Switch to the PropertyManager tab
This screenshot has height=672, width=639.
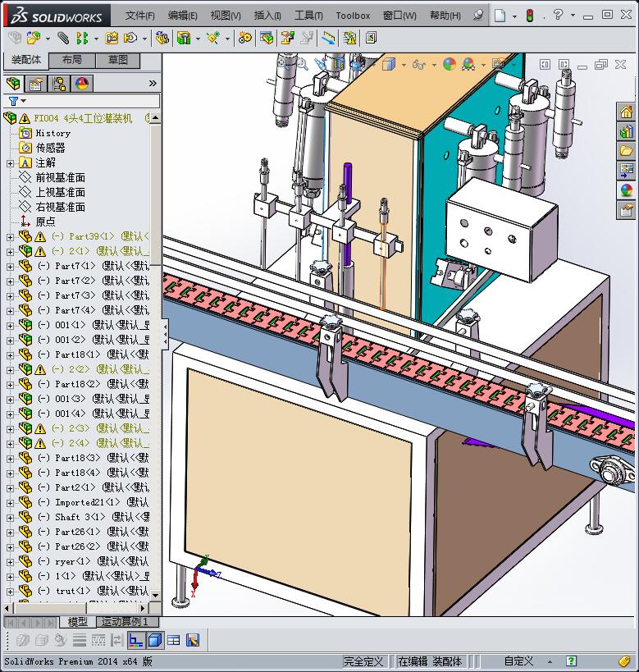[36, 83]
